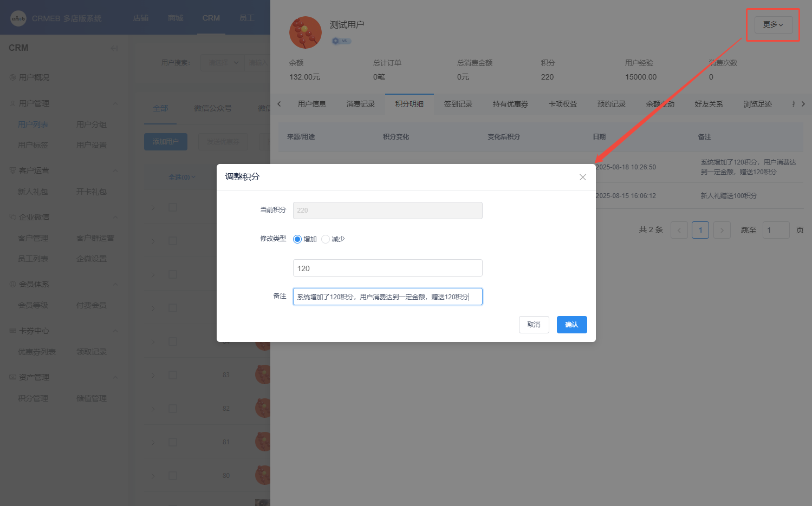This screenshot has width=812, height=506.
Task: Open the 更多 dropdown
Action: click(x=773, y=25)
